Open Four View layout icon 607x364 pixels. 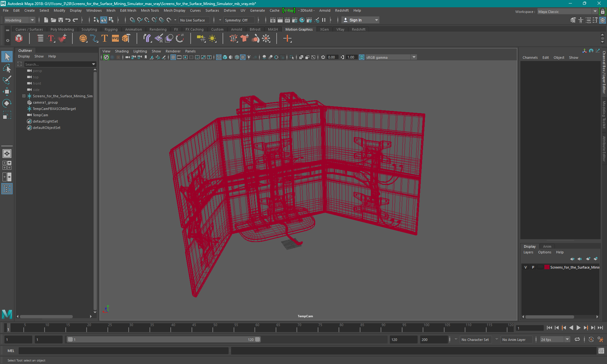click(7, 165)
